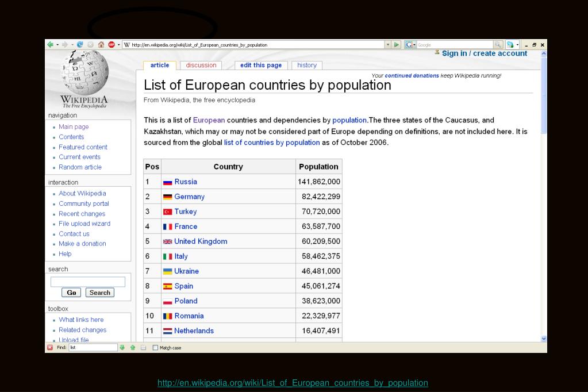The height and width of the screenshot is (392, 588).
Task: Open the continued donations link
Action: pos(412,76)
